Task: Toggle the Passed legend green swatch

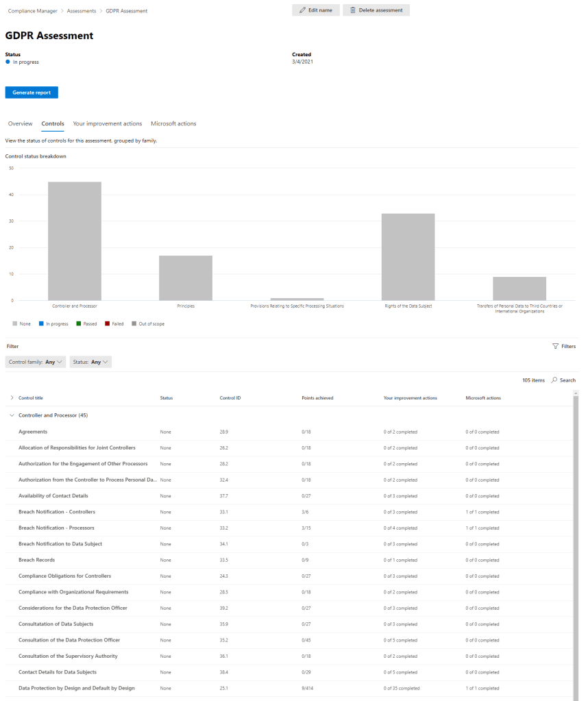Action: point(79,323)
